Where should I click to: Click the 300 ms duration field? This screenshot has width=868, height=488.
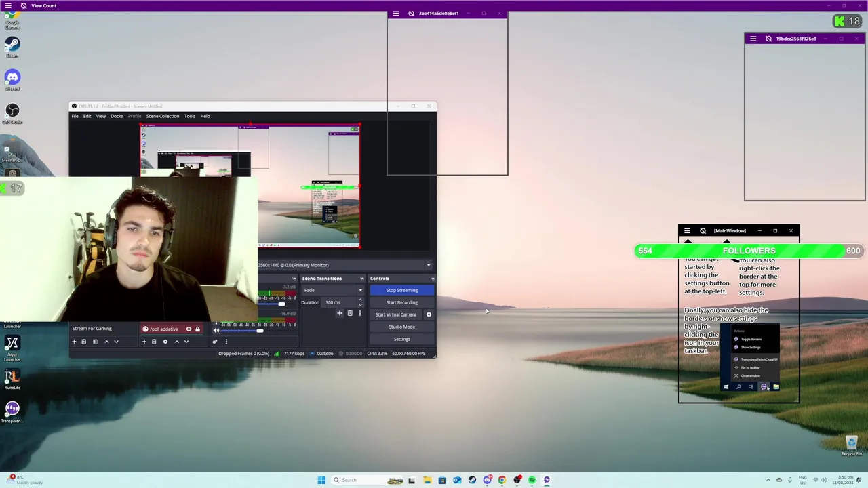(339, 302)
